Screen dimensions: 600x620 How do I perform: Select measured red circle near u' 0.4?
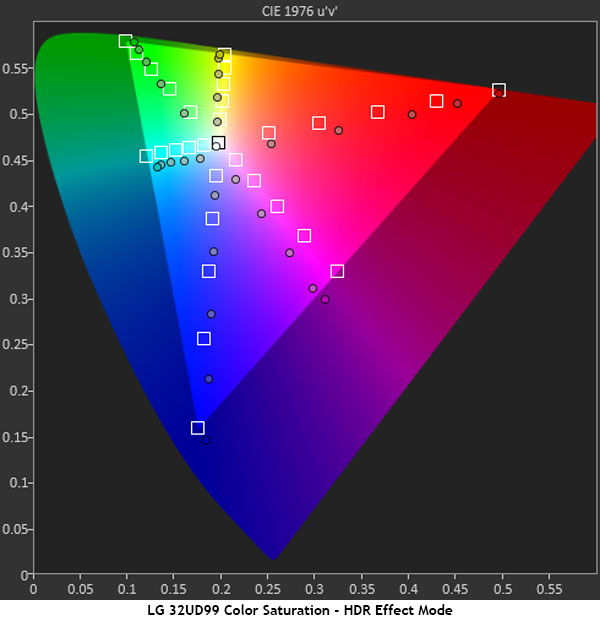pyautogui.click(x=412, y=114)
